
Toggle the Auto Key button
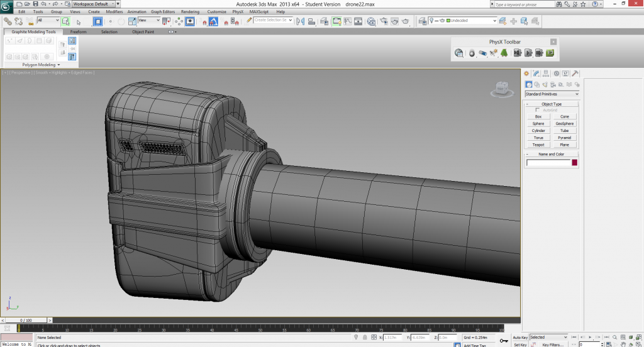pos(519,338)
